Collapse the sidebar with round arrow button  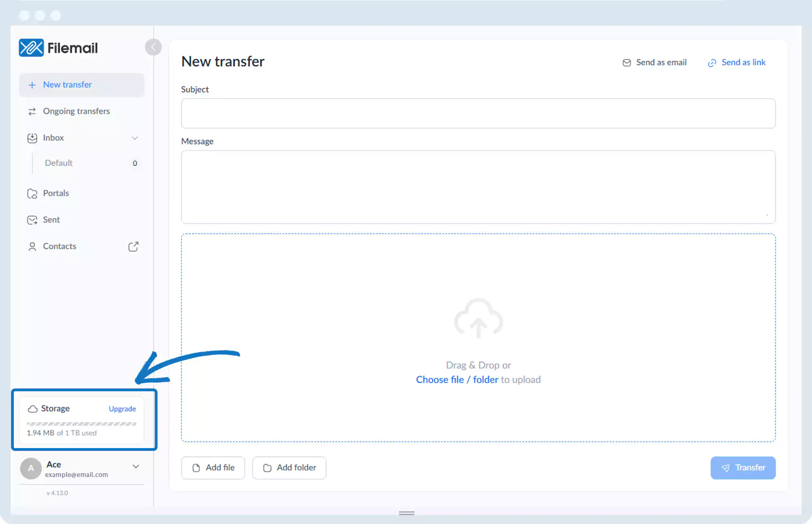[153, 47]
